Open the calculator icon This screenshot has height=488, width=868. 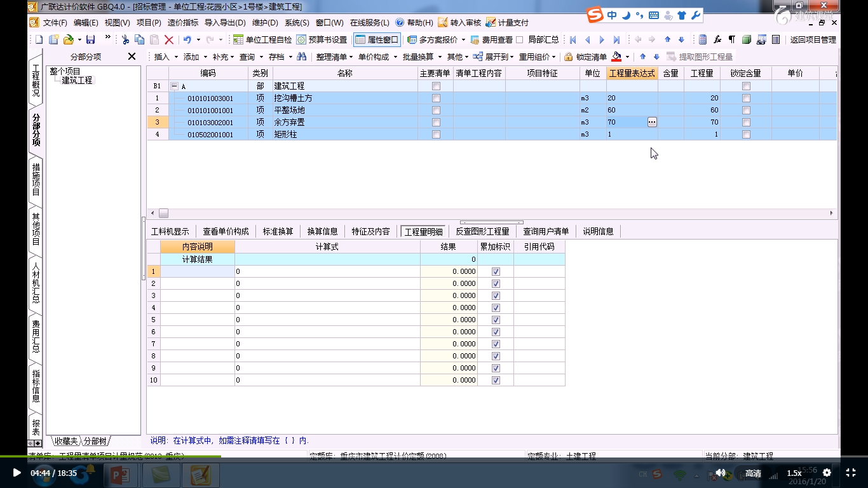pyautogui.click(x=703, y=39)
